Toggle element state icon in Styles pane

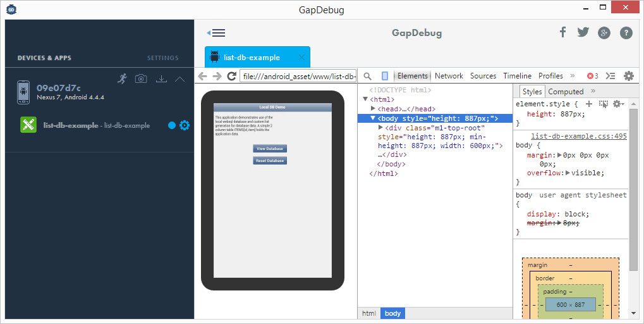(x=604, y=104)
